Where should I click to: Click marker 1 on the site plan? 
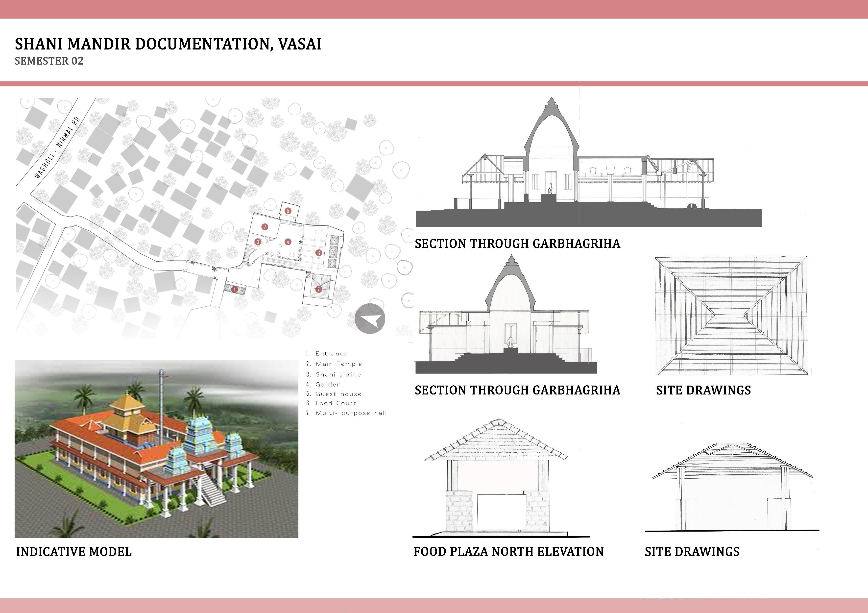(235, 290)
